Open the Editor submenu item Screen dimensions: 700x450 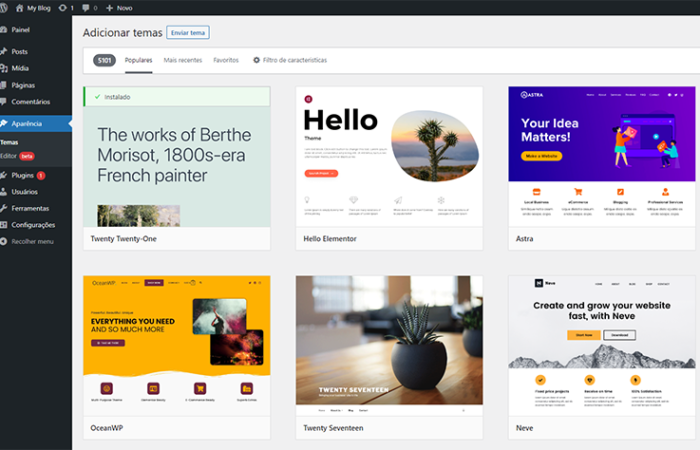tap(8, 156)
